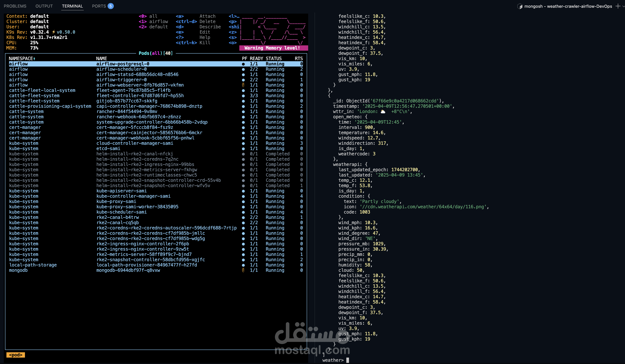Image resolution: width=625 pixels, height=364 pixels.
Task: Select the TERMINAL tab
Action: tap(72, 6)
